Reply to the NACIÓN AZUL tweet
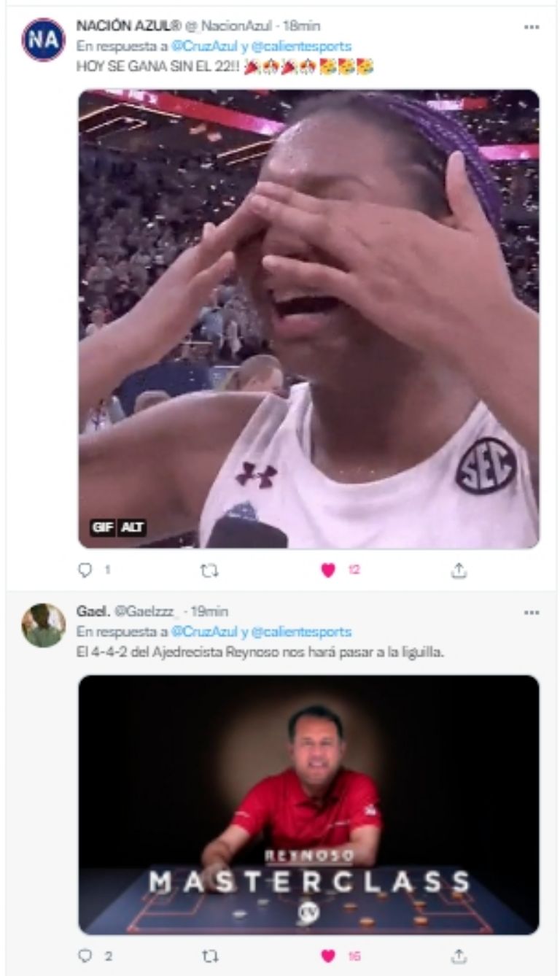Viewport: 560px width, 976px height. coord(87,570)
